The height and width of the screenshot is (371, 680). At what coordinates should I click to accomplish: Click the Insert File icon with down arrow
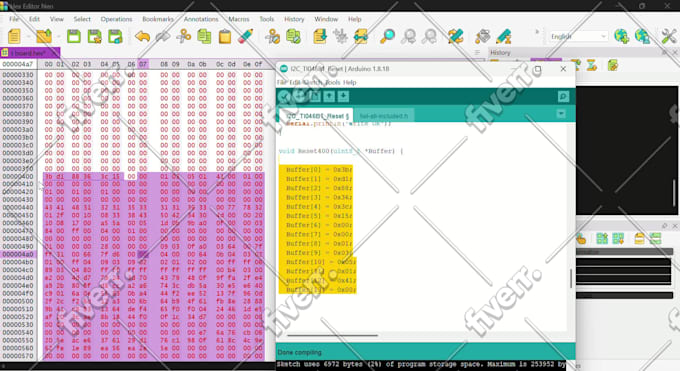[320, 36]
